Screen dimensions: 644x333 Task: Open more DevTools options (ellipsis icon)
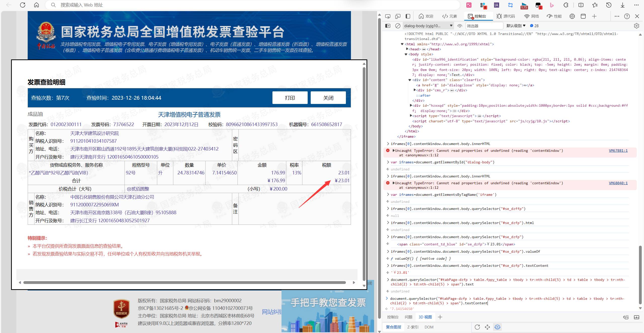coord(617,16)
